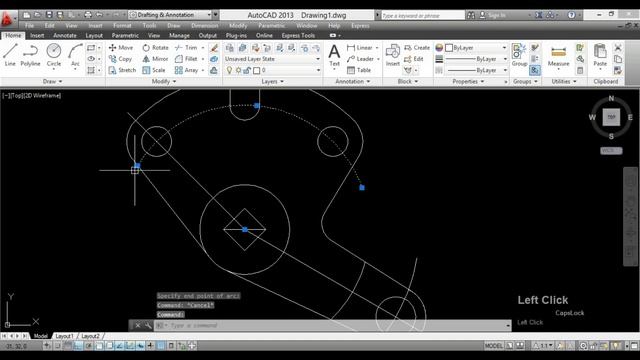This screenshot has width=640, height=360.
Task: Select the Arc tool
Action: coord(75,56)
